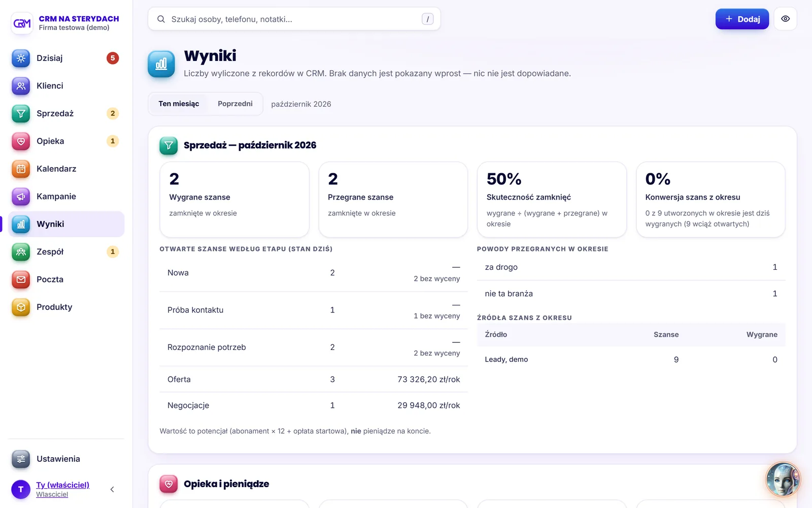812x508 pixels.
Task: Select Kalendarz in the sidebar menu
Action: coord(66,169)
